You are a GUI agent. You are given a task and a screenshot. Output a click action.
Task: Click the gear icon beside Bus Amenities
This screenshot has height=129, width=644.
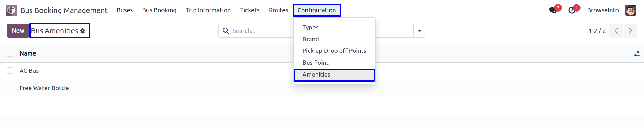point(83,31)
